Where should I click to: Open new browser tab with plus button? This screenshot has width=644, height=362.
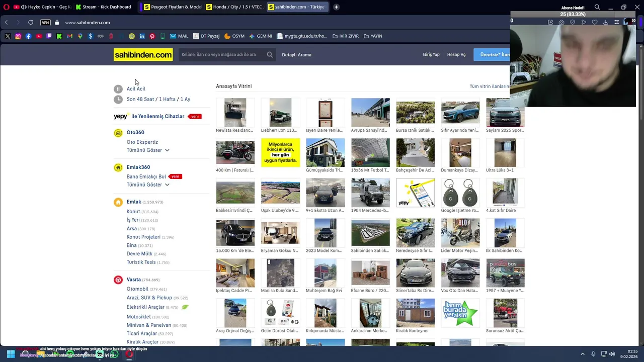point(336,7)
